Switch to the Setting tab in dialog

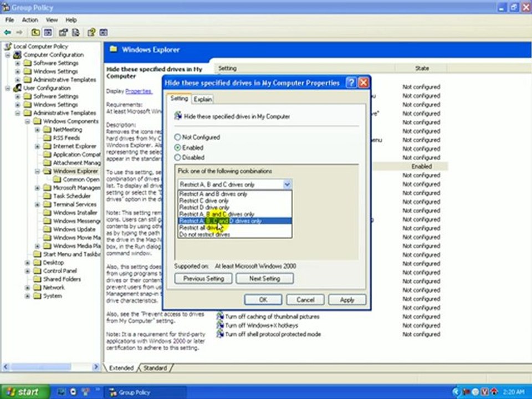179,99
